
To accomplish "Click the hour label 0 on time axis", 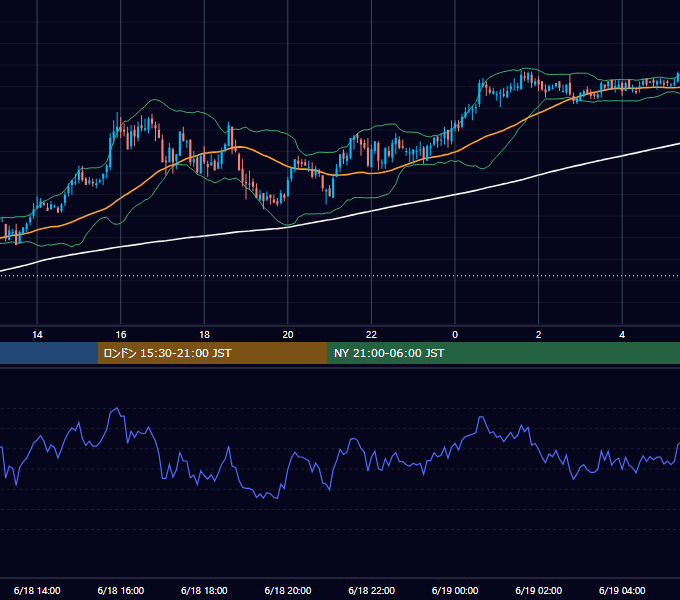I will pyautogui.click(x=455, y=335).
